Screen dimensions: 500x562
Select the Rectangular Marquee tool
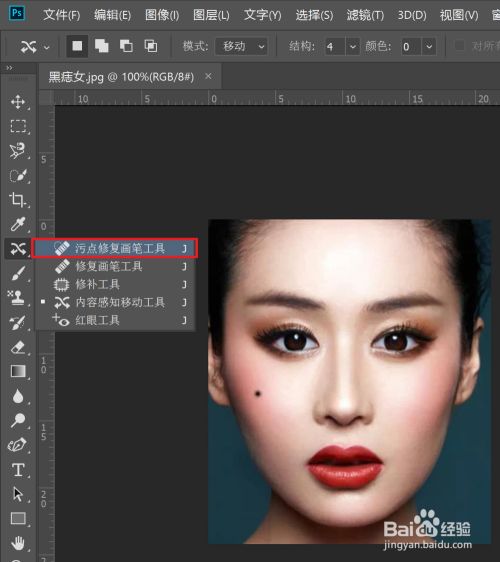point(18,126)
